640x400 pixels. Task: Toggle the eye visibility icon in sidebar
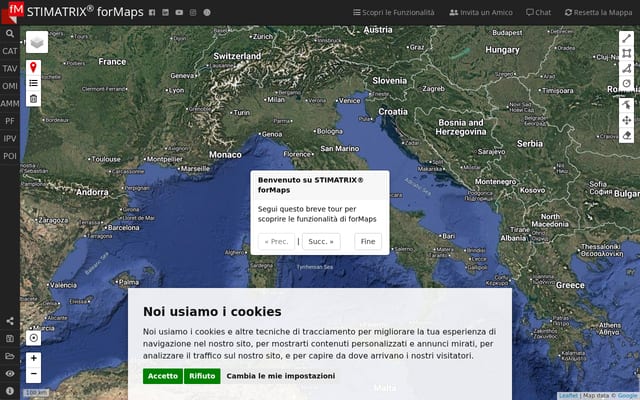[10, 373]
